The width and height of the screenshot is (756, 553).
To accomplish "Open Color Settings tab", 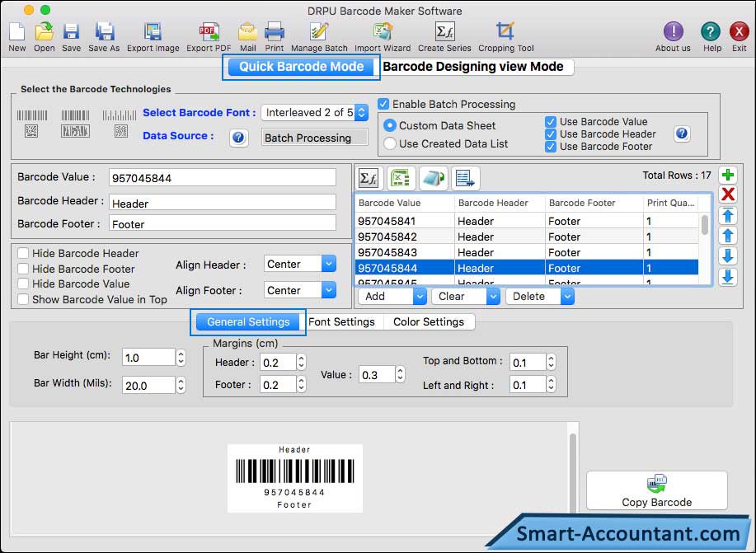I will point(429,322).
